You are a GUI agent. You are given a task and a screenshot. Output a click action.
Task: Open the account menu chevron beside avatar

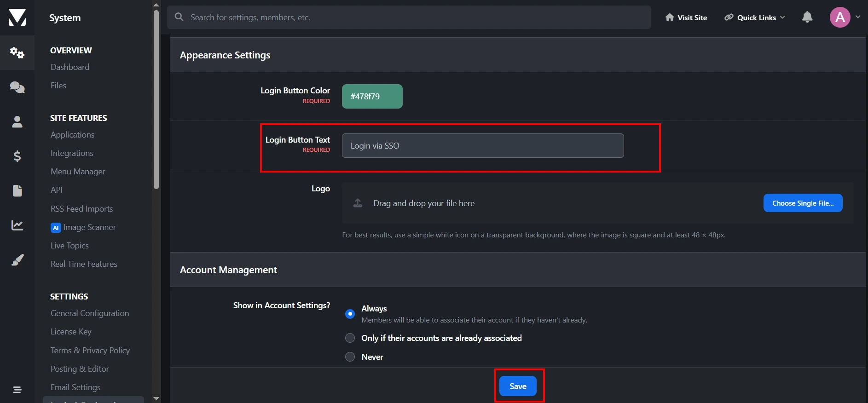[858, 17]
